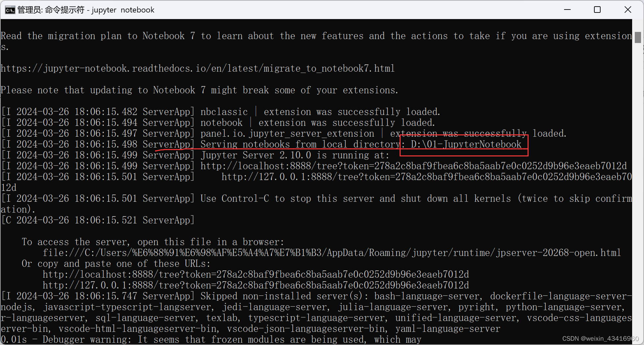Click 'Jupyter Server 2.10.0 is running at:' line
The height and width of the screenshot is (345, 644).
click(x=295, y=155)
